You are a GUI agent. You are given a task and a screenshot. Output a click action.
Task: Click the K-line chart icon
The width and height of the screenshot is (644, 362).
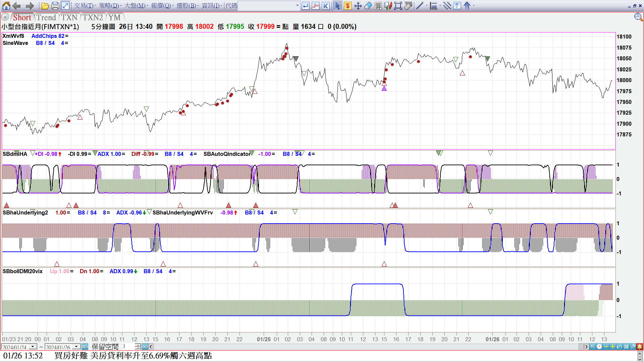(325, 6)
